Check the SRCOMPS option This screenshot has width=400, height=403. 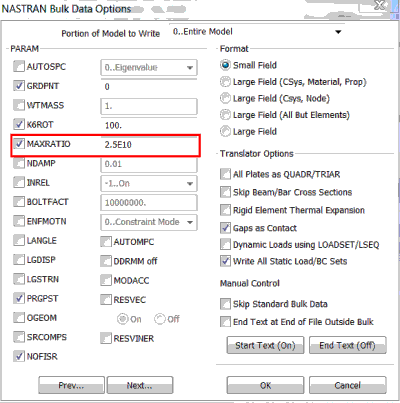pos(19,337)
